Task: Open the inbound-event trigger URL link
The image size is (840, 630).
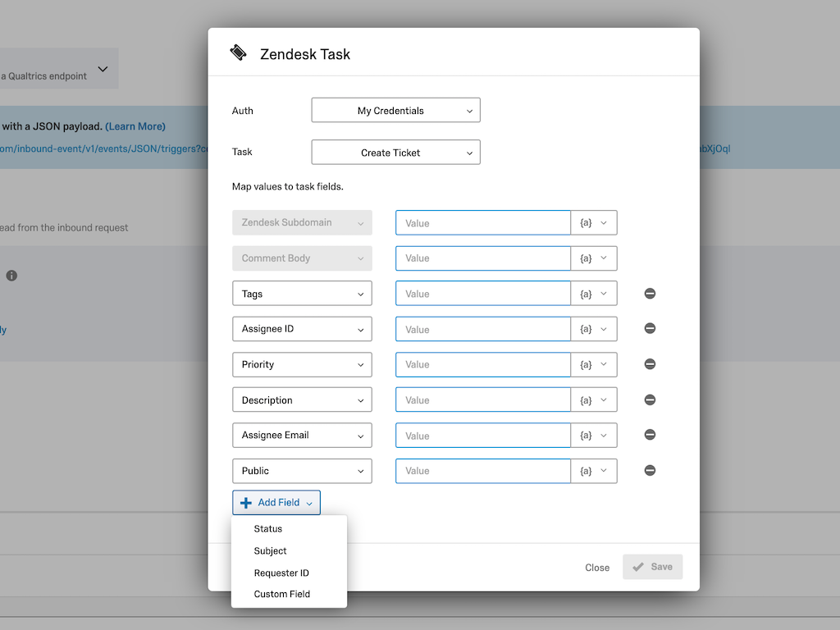Action: (x=104, y=149)
